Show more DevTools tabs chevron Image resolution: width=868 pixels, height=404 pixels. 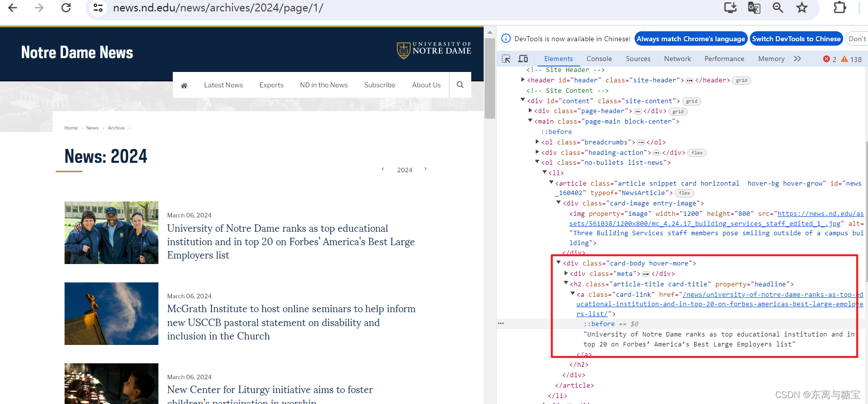coord(797,59)
